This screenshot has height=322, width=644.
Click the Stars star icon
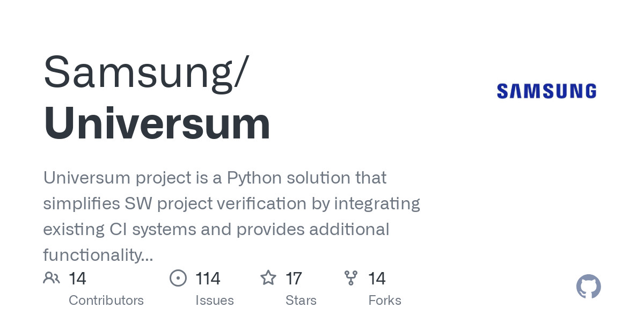pyautogui.click(x=268, y=278)
